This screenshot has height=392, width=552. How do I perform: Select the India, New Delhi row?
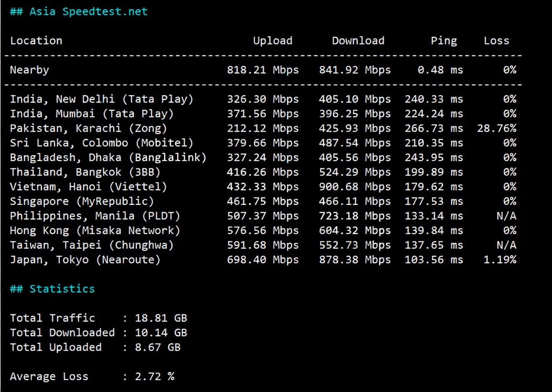coord(102,99)
